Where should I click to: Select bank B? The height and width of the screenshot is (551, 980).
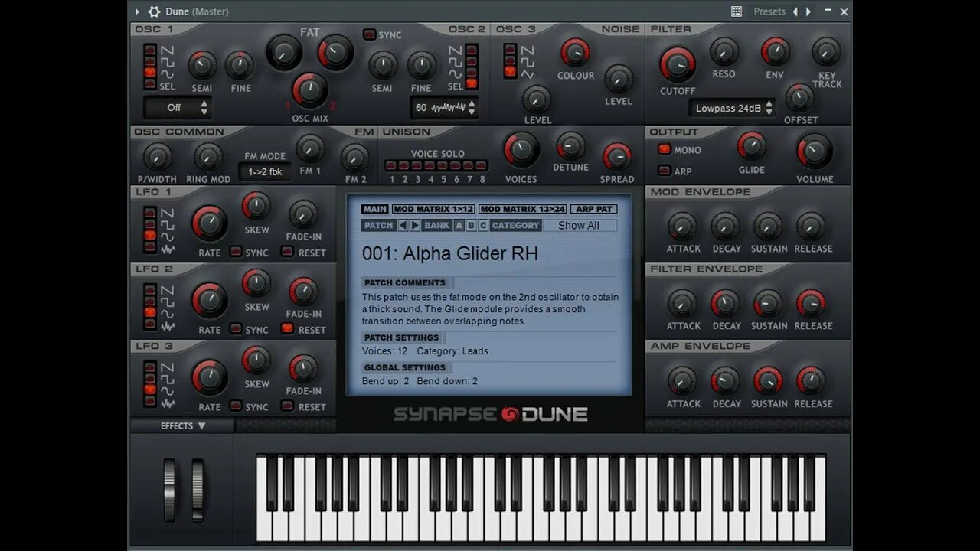(x=471, y=226)
